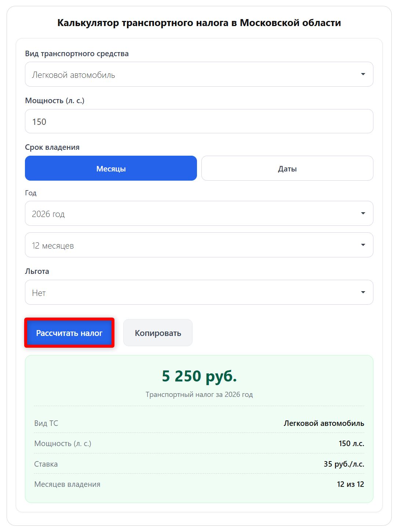Click the calculator title heading
398x532 pixels.
(199, 23)
